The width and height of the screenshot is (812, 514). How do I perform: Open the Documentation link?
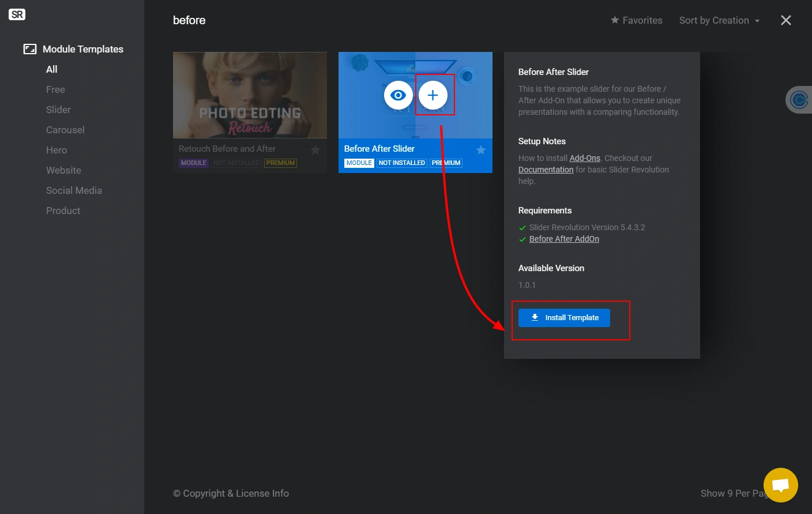[x=546, y=170]
